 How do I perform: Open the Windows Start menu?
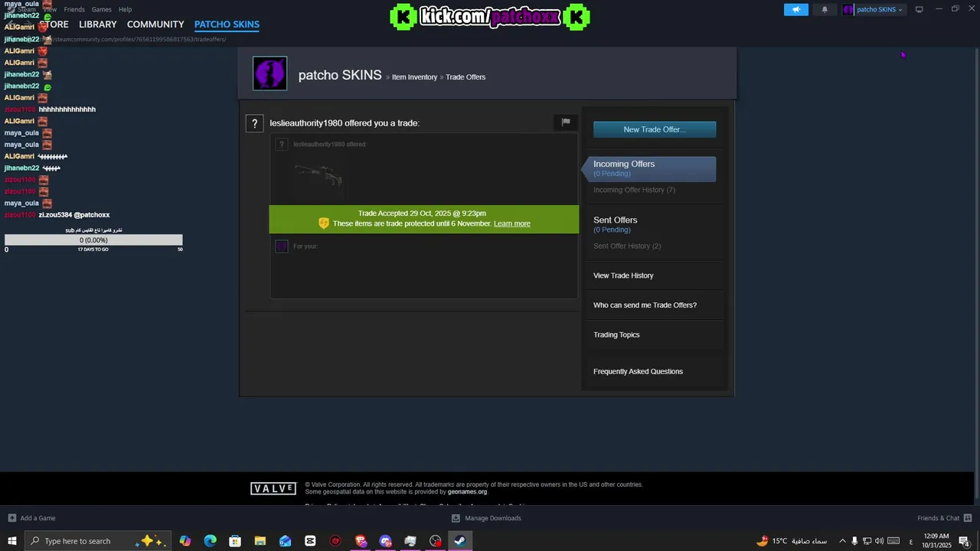point(11,541)
